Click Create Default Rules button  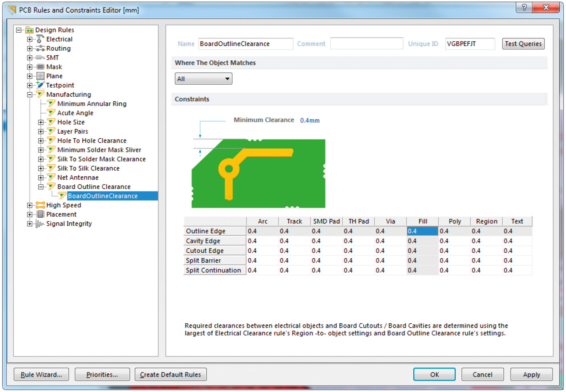(171, 374)
